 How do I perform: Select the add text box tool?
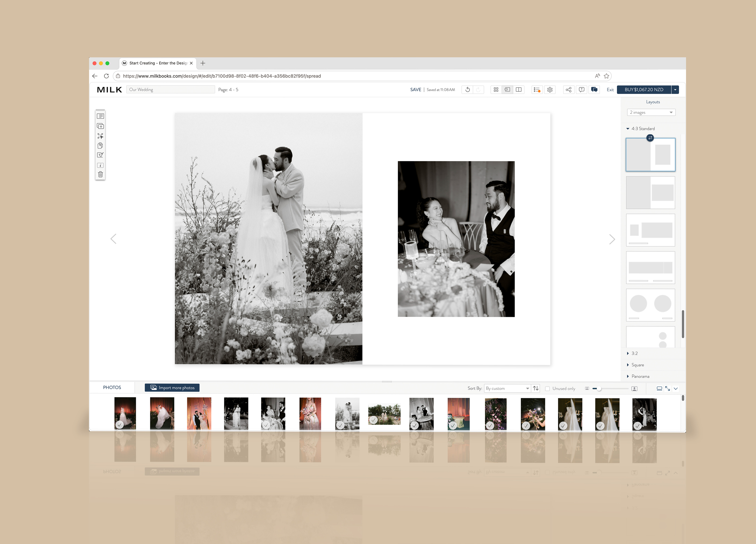click(100, 116)
